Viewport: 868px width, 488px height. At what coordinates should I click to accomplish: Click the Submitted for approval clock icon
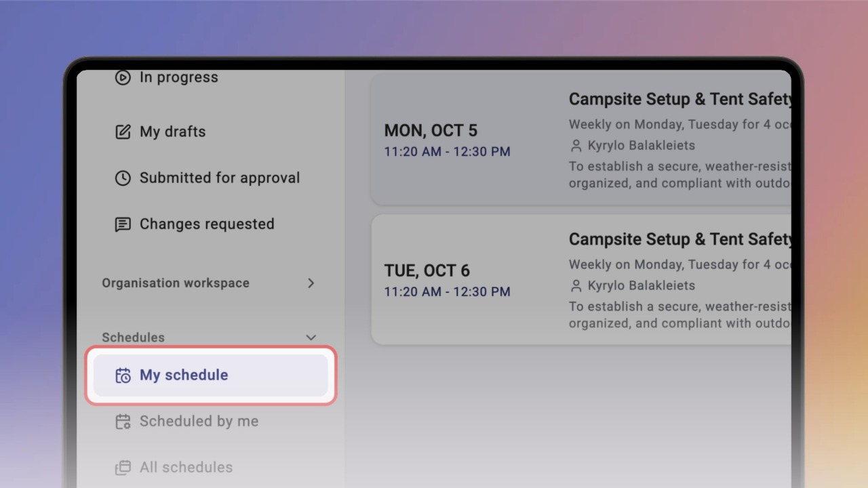coord(123,178)
